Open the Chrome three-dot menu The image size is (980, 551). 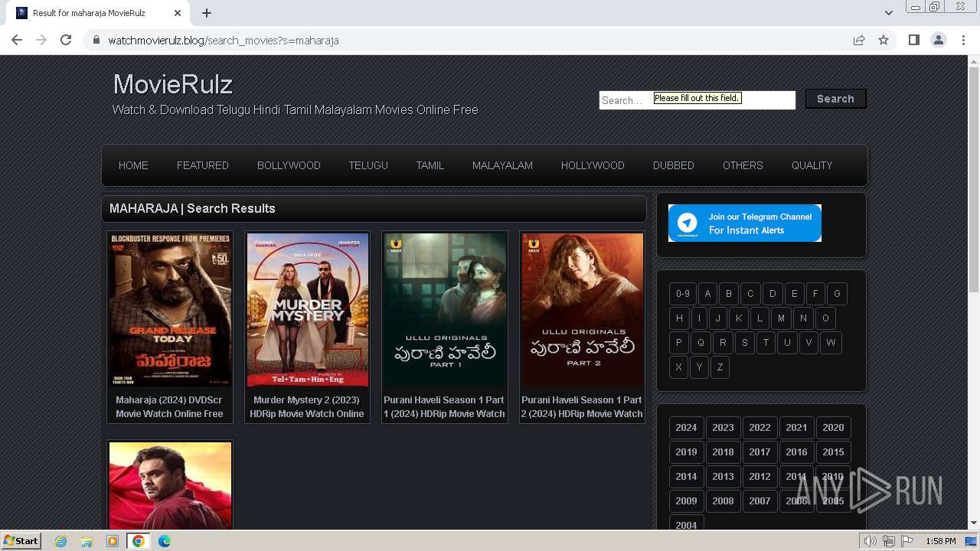tap(963, 40)
